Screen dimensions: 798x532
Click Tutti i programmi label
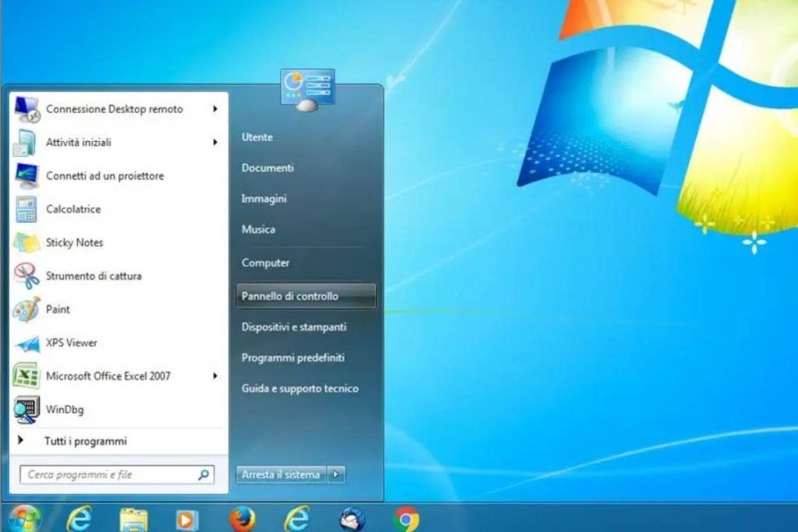[x=86, y=442]
